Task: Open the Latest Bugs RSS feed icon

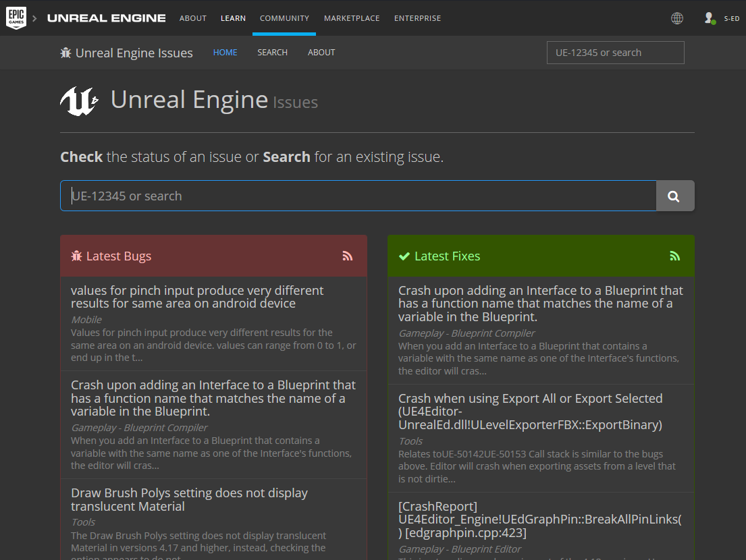Action: click(347, 256)
